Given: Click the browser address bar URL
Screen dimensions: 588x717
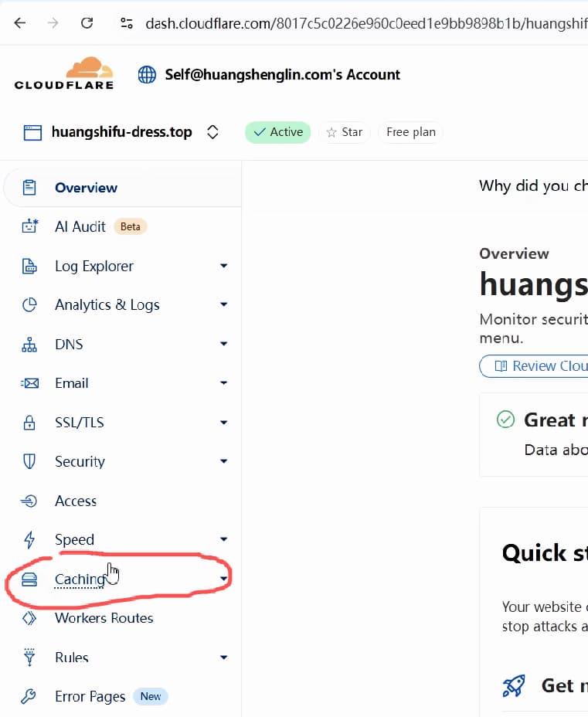Looking at the screenshot, I should coord(365,23).
